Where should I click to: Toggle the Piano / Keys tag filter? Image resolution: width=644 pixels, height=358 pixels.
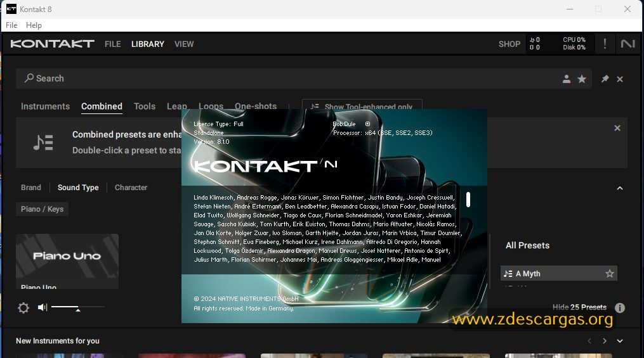click(42, 209)
